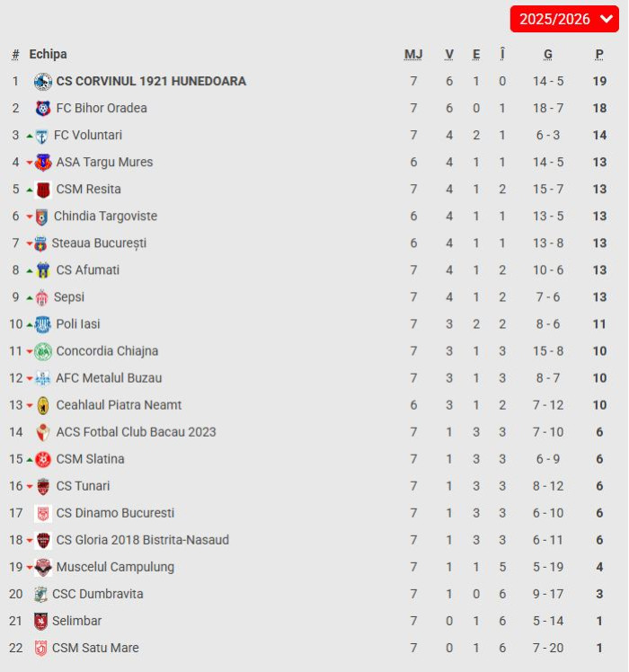The image size is (629, 672).
Task: Click the V wins column header
Action: click(449, 55)
